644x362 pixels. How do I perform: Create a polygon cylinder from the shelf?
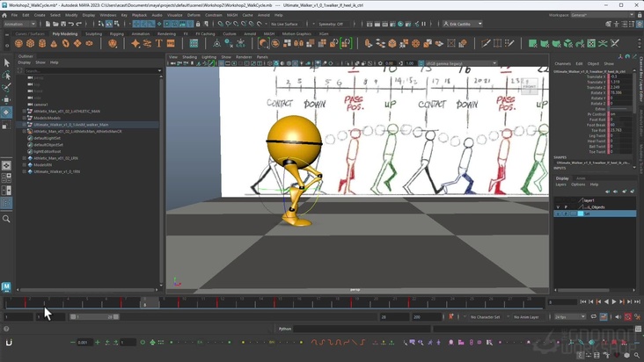click(42, 43)
